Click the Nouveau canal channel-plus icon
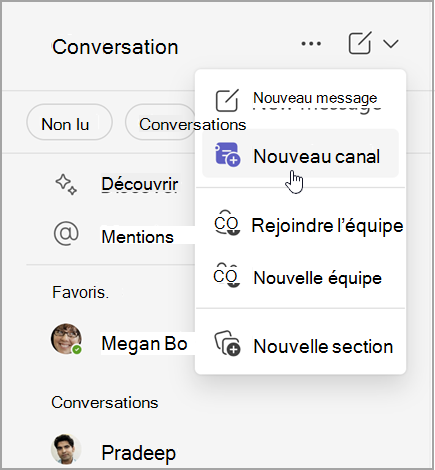 tap(227, 154)
